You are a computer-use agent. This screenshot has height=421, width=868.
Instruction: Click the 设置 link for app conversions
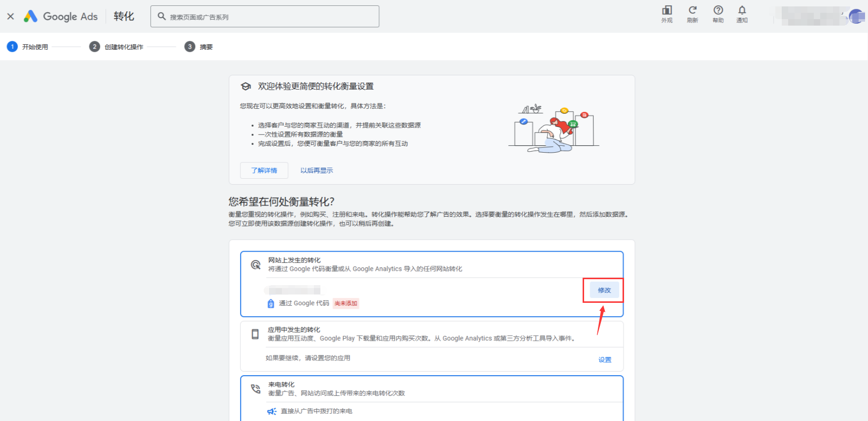pyautogui.click(x=605, y=359)
